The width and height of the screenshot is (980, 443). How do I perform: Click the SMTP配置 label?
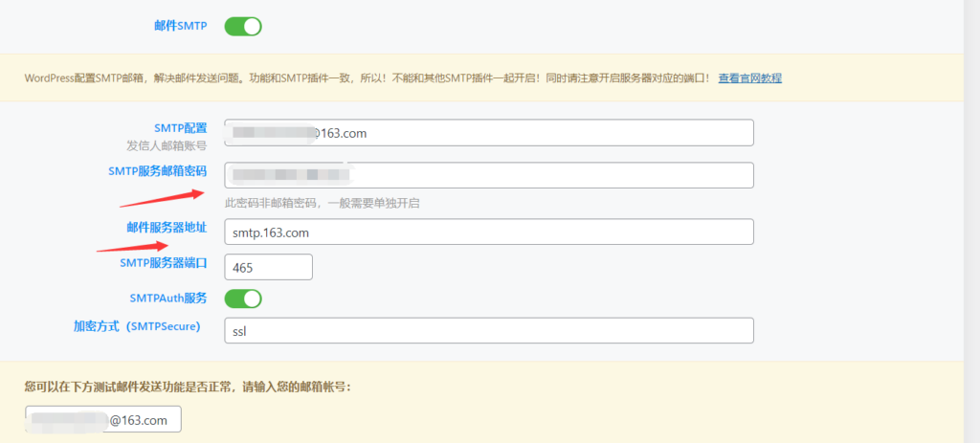click(181, 128)
